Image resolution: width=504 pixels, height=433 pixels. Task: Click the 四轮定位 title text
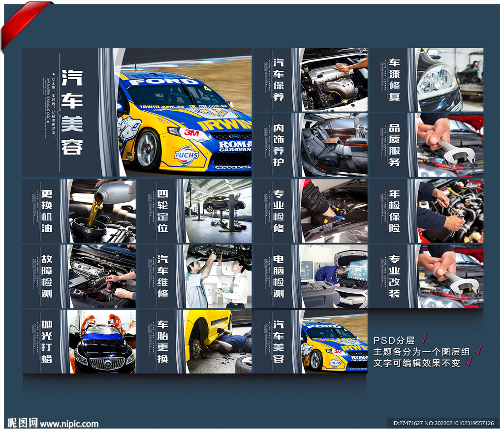[x=162, y=211]
